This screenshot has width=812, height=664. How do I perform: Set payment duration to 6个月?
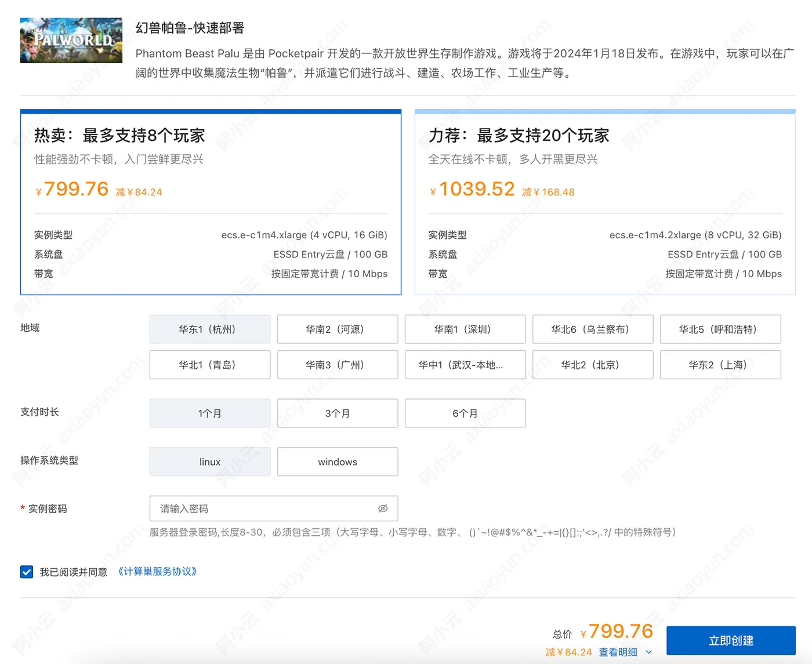pos(465,413)
